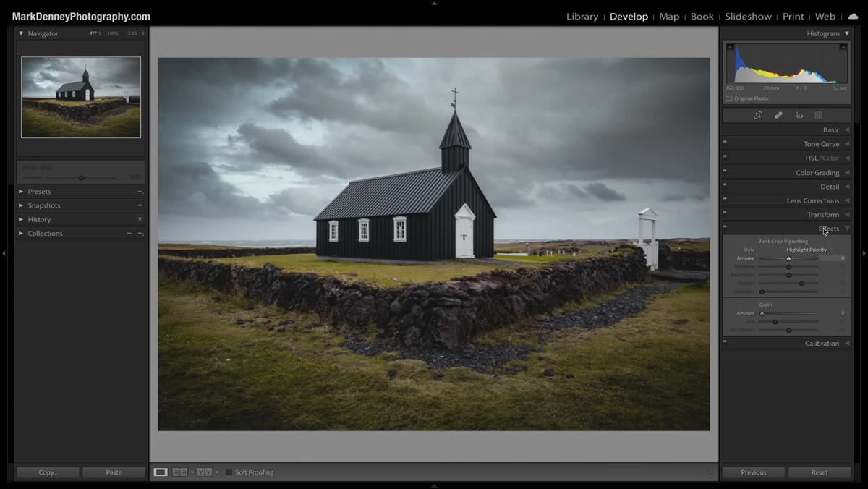Clear History with the X icon
The height and width of the screenshot is (489, 868).
140,219
